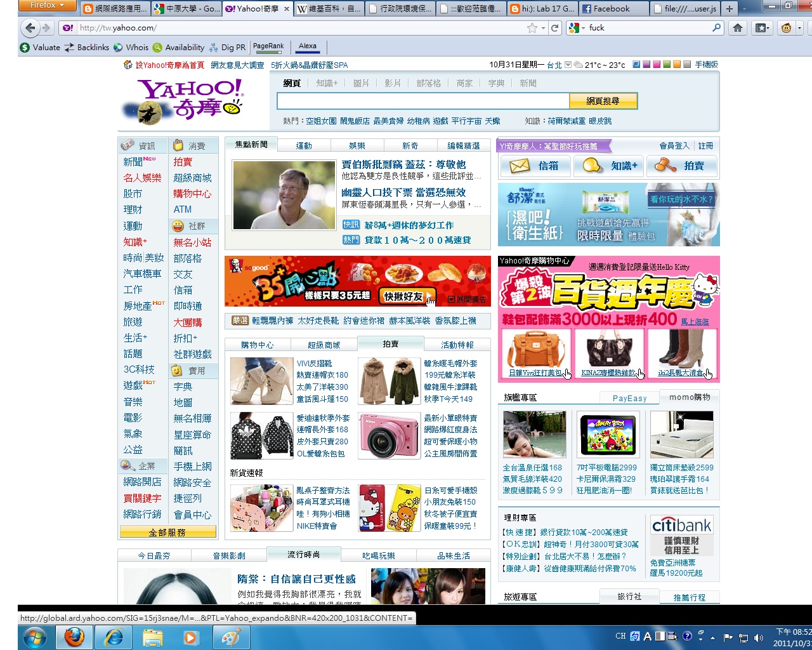Select the blue page theme swatch

[x=636, y=65]
